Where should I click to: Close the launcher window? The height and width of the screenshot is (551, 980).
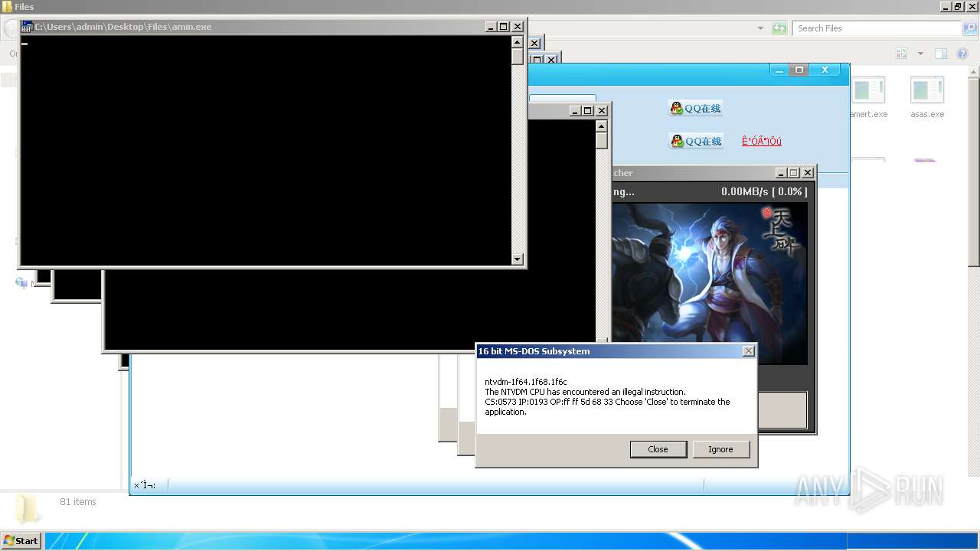point(808,173)
